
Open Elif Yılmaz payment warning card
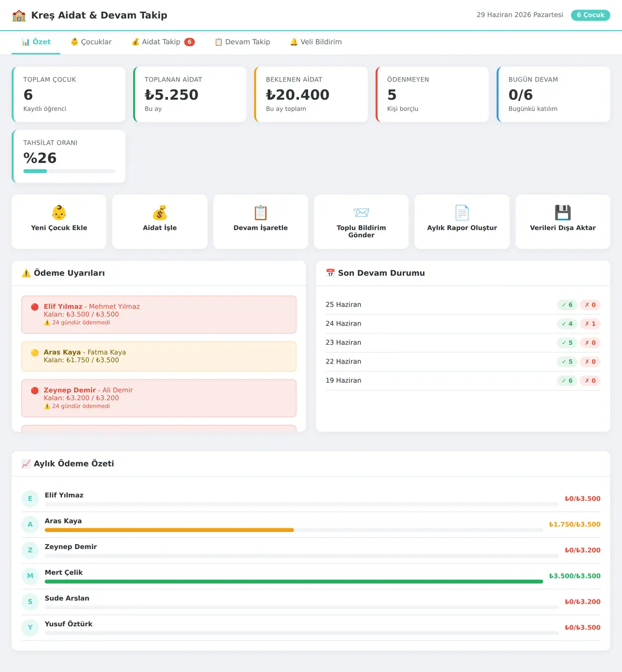(x=159, y=315)
